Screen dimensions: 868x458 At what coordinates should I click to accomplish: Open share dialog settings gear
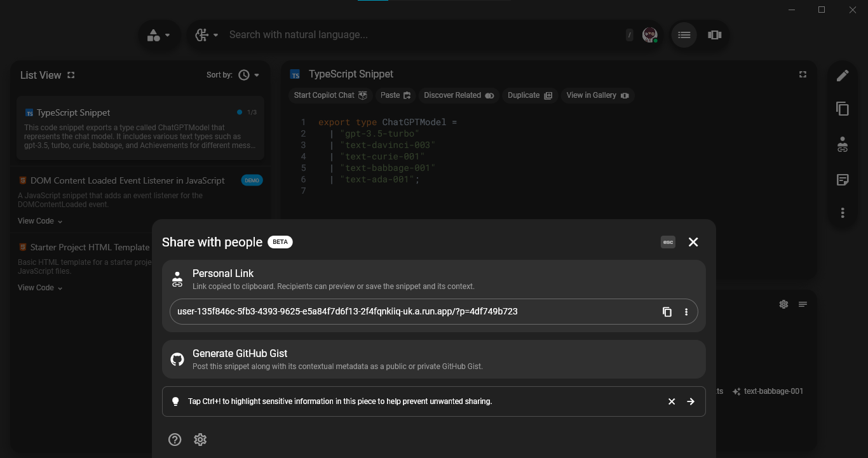click(200, 440)
